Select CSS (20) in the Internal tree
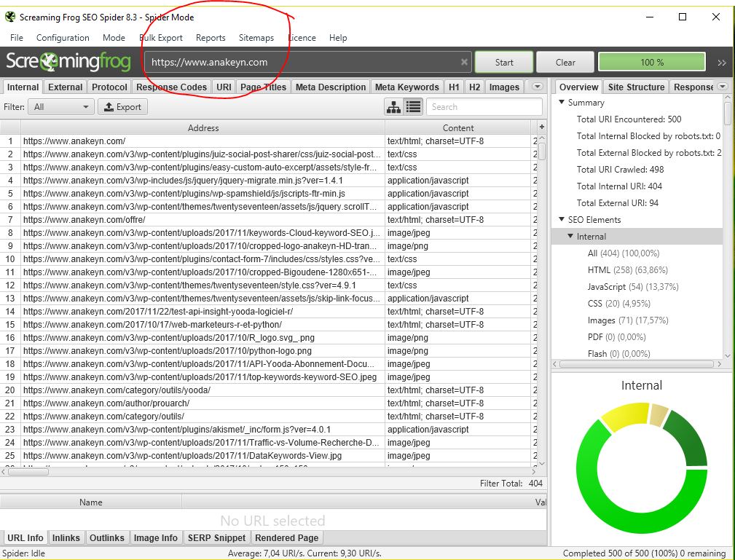 tap(618, 304)
